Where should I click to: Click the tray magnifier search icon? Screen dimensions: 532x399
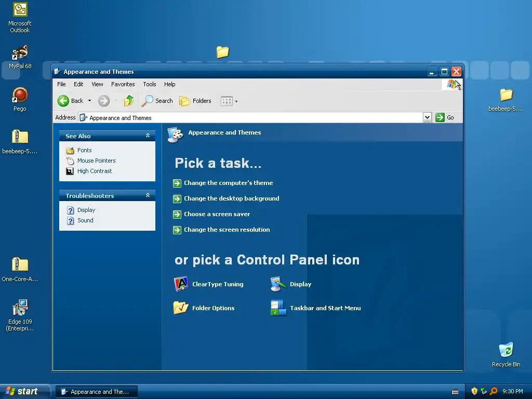pos(494,391)
